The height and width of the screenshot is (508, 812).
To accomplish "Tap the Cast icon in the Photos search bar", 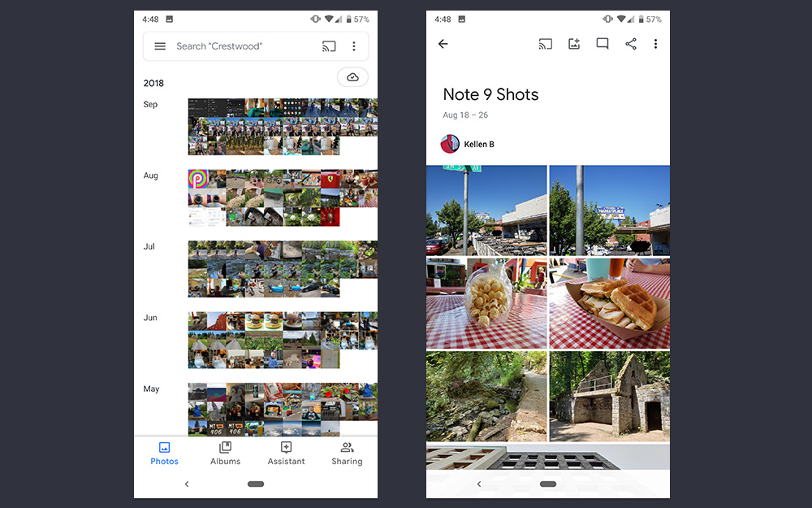I will tap(329, 46).
